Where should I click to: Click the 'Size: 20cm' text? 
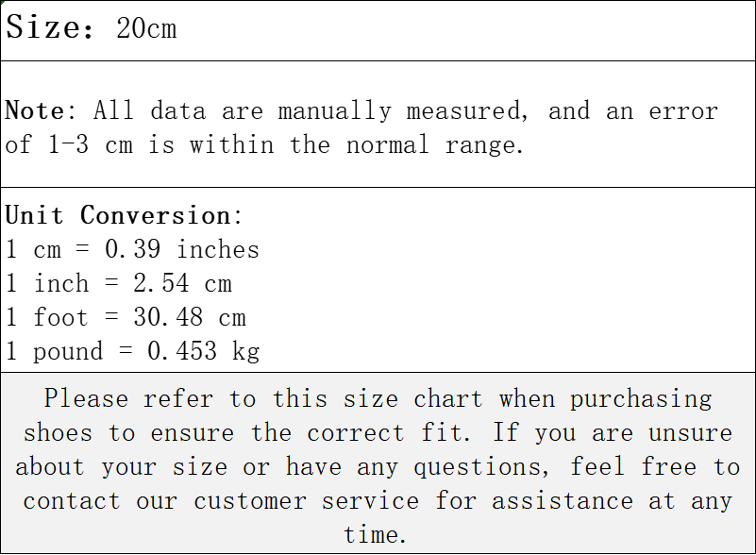pyautogui.click(x=92, y=27)
